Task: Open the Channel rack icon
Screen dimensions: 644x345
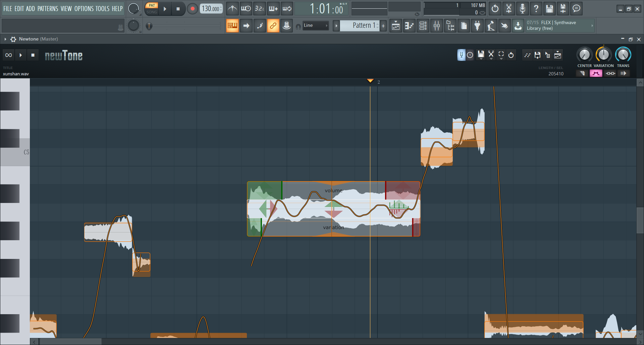Action: pos(423,25)
